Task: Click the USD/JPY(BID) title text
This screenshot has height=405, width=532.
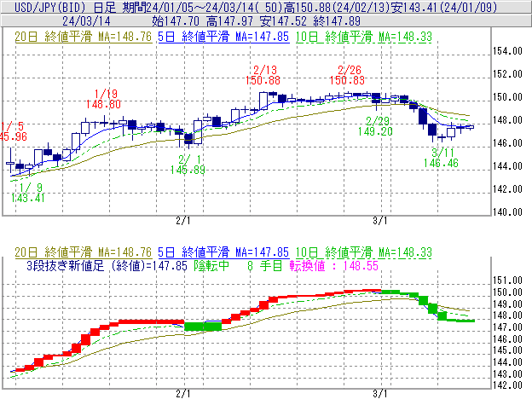Action: (49, 7)
